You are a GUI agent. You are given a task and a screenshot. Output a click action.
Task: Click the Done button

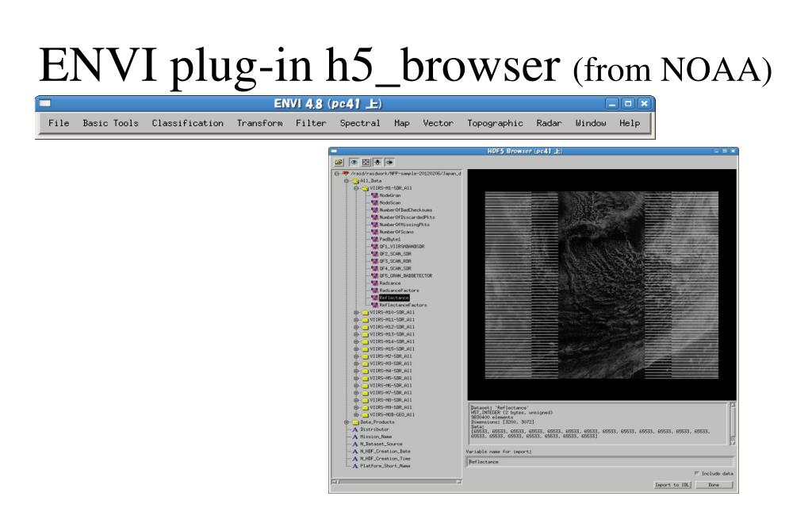pos(714,485)
